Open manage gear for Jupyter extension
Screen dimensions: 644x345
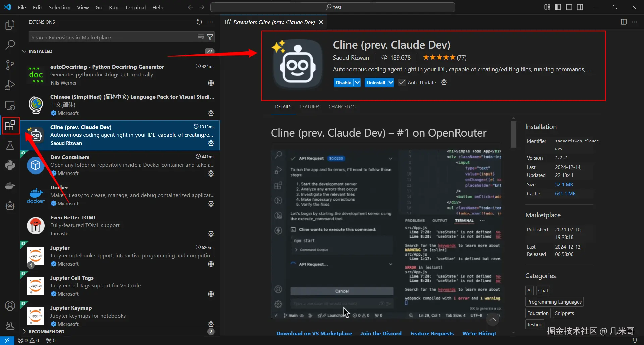(211, 264)
